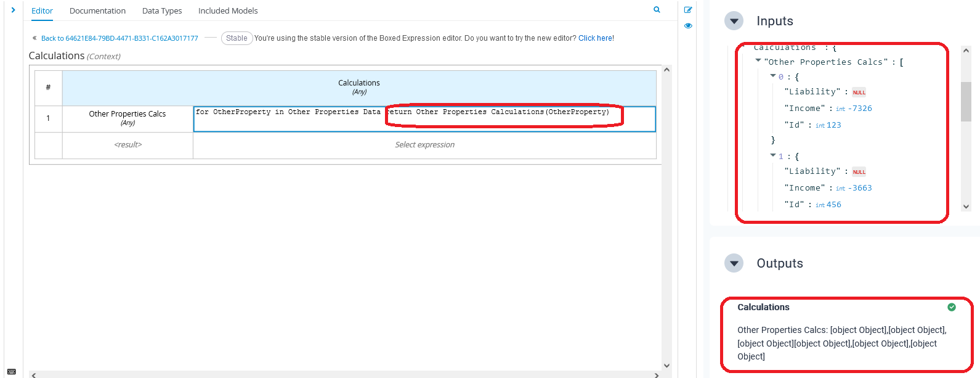Viewport: 980px width, 378px height.
Task: Click the eye preview icon
Action: (688, 26)
